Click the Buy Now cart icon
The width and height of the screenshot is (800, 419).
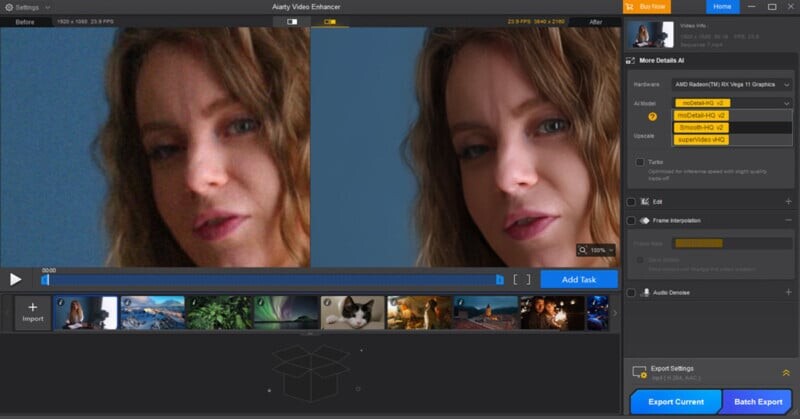(631, 7)
